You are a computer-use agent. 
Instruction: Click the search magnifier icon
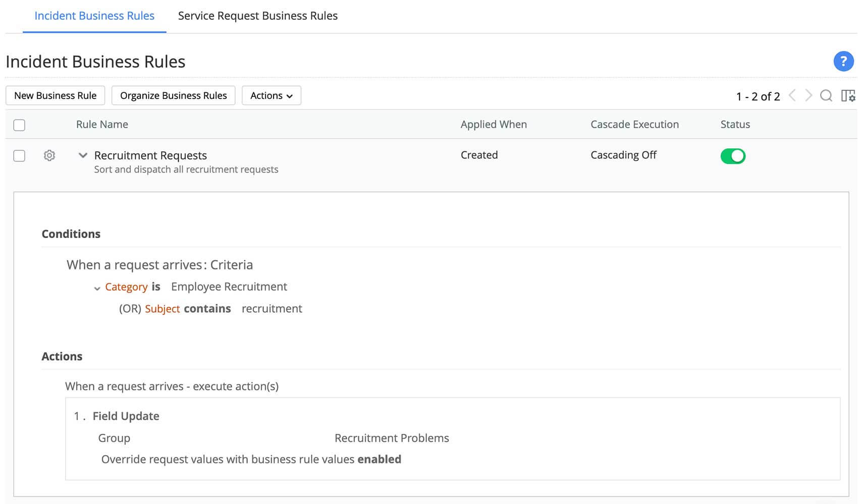coord(826,95)
